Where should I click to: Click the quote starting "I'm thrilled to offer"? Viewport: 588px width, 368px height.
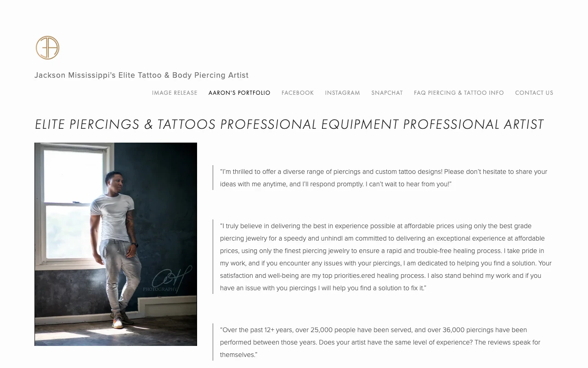tap(384, 178)
